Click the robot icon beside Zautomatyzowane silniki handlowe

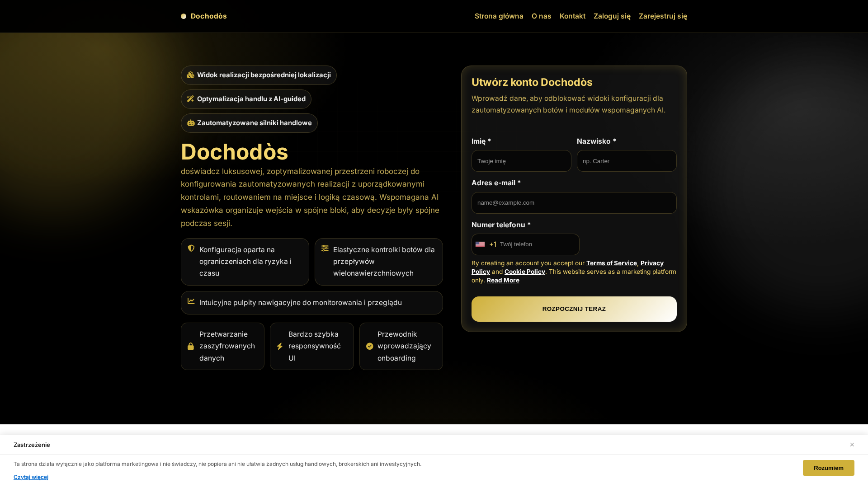click(x=191, y=123)
